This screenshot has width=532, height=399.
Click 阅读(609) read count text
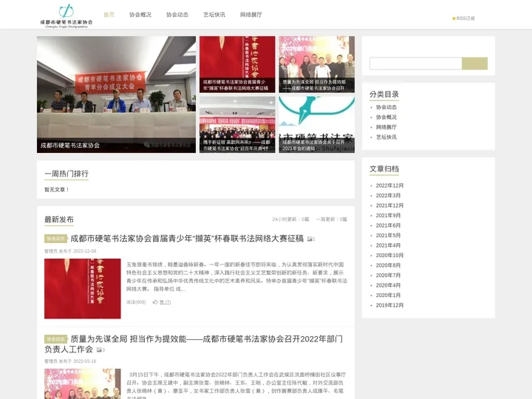[136, 302]
